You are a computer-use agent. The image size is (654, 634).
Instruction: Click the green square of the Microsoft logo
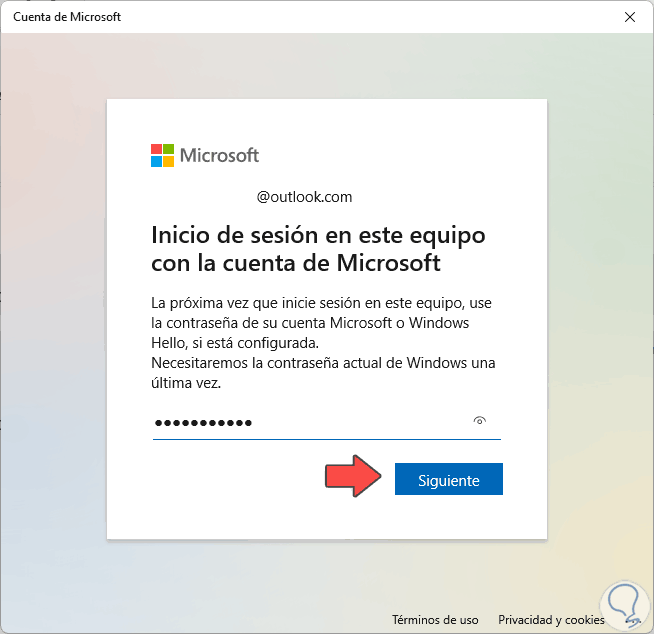[x=169, y=149]
